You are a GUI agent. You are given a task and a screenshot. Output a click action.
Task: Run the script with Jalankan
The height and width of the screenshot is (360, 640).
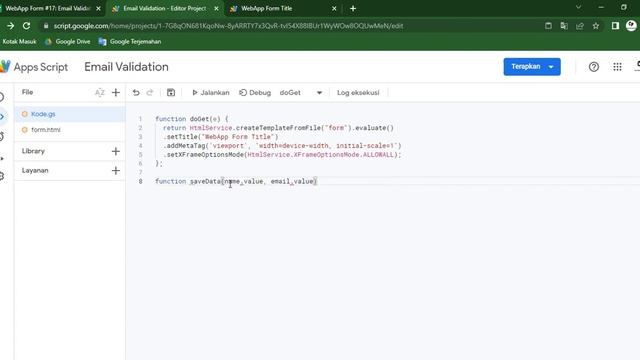pyautogui.click(x=211, y=93)
